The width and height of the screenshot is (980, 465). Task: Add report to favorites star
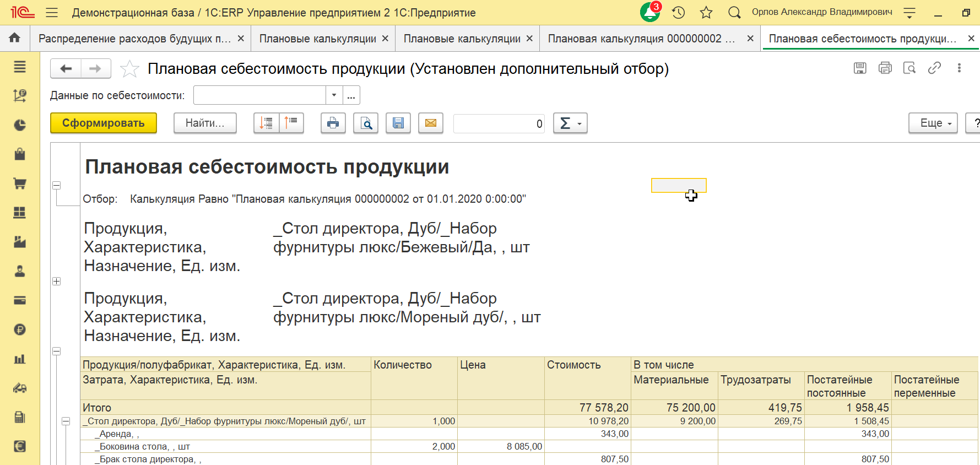129,69
